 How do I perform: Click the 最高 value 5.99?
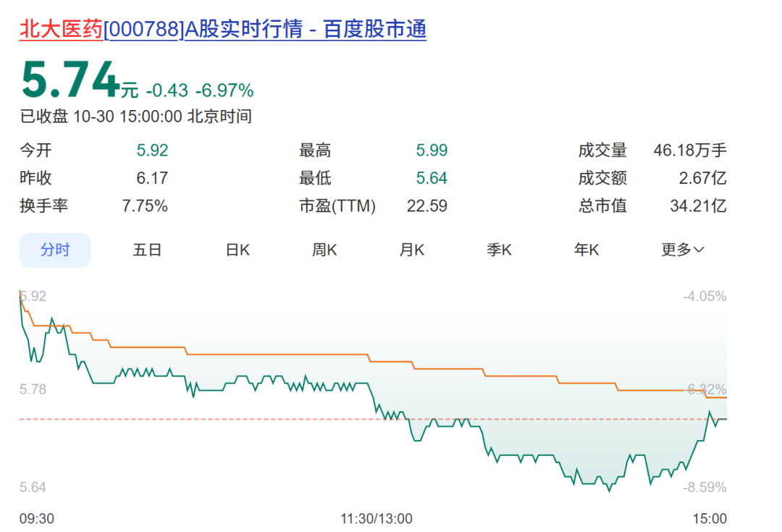point(432,150)
